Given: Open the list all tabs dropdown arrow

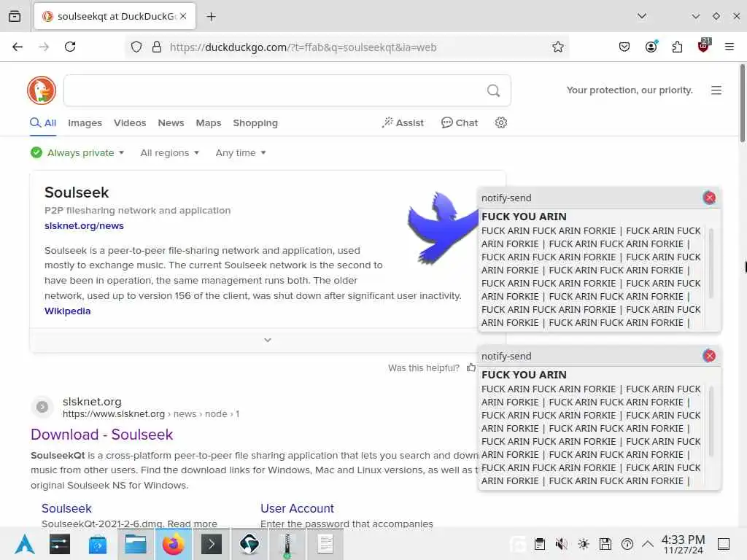Looking at the screenshot, I should tap(642, 16).
